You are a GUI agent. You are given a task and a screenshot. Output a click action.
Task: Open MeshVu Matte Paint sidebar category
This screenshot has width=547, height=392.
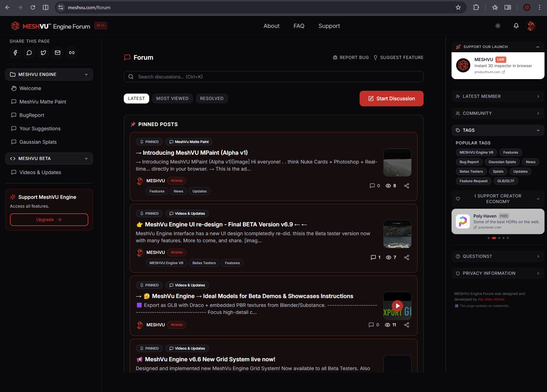click(49, 102)
